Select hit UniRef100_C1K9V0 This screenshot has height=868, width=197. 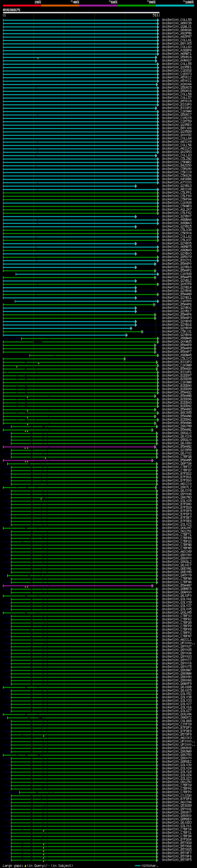[176, 301]
